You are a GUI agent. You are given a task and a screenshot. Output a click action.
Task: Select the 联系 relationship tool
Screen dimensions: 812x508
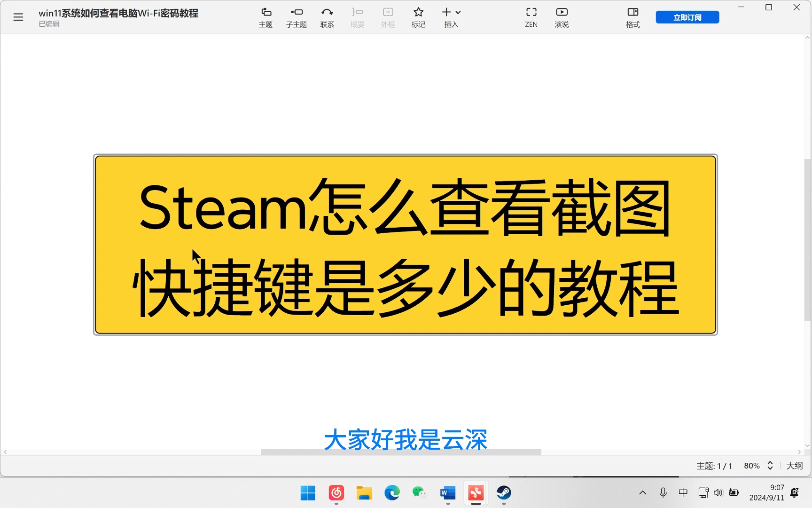tap(327, 17)
